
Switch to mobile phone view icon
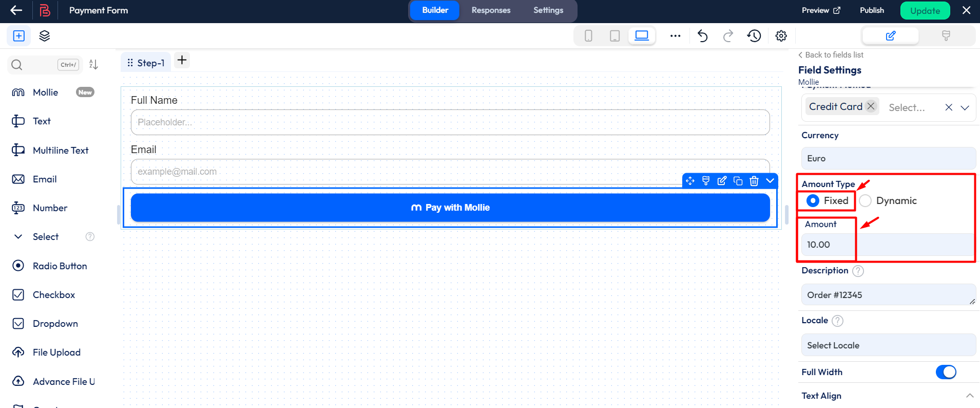click(x=588, y=36)
